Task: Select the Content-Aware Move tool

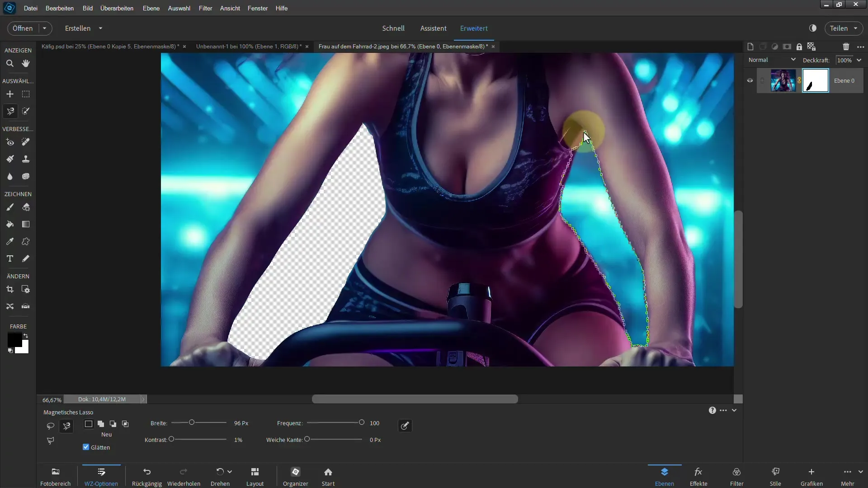Action: point(9,306)
